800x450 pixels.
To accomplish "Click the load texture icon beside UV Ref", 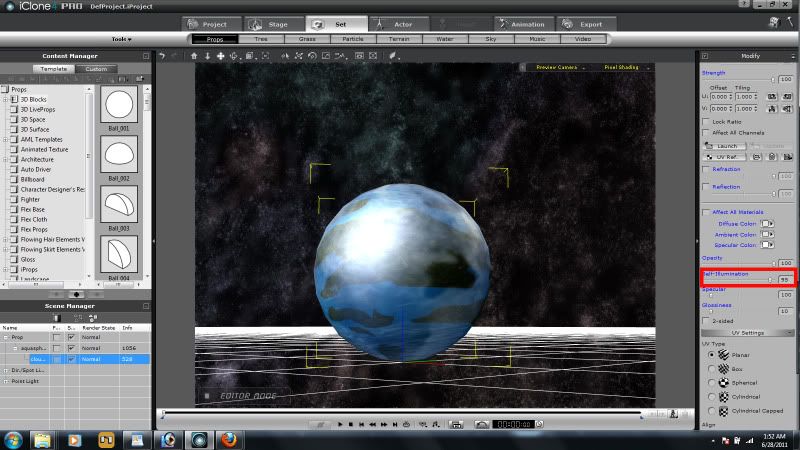I will click(757, 157).
